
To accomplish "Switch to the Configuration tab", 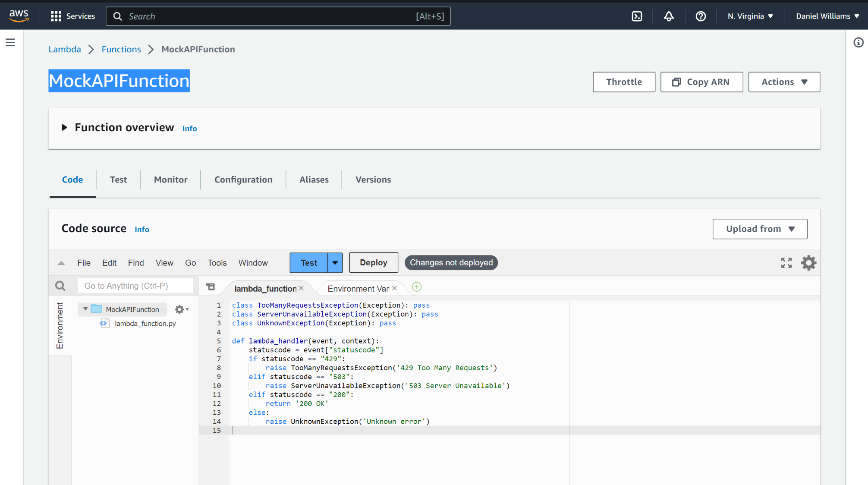I will [x=243, y=180].
